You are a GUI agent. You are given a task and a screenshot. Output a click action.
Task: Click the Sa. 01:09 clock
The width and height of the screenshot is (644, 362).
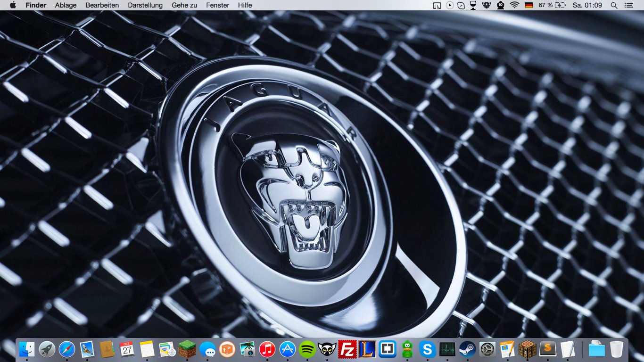(587, 5)
